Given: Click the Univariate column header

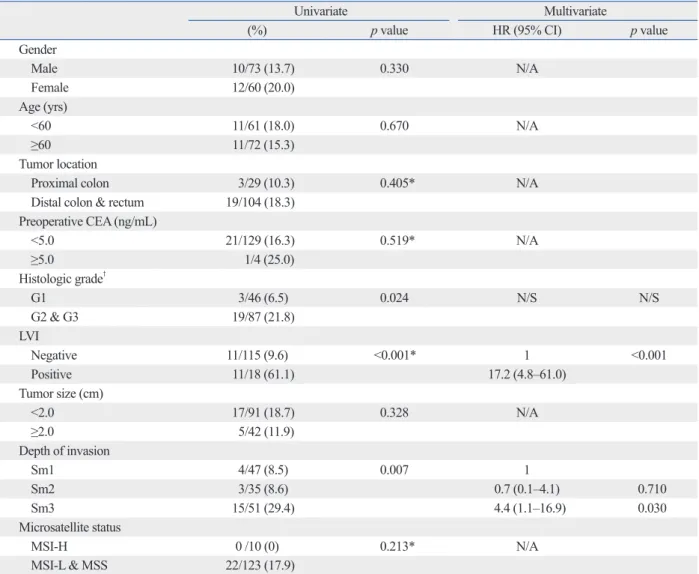Looking at the screenshot, I should [x=321, y=11].
